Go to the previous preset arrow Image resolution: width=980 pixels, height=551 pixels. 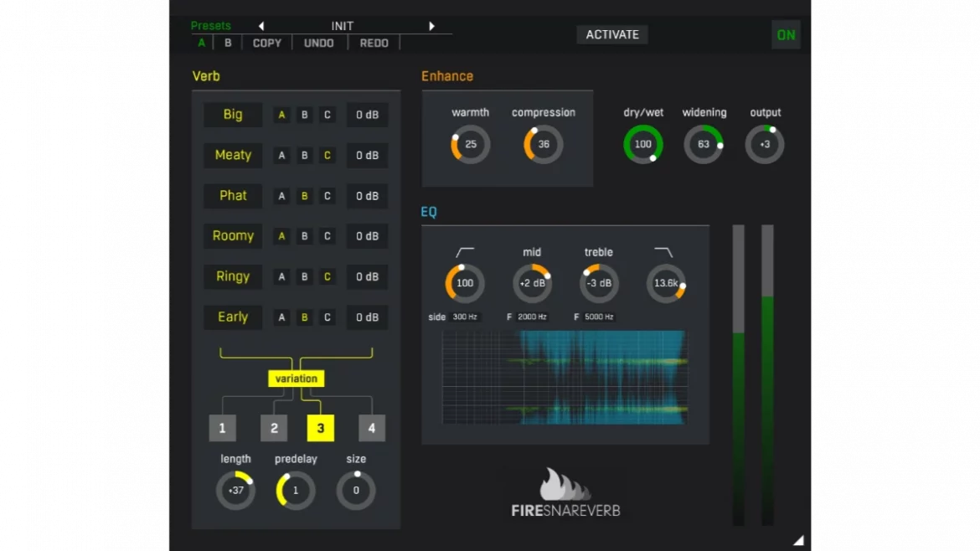pos(261,26)
